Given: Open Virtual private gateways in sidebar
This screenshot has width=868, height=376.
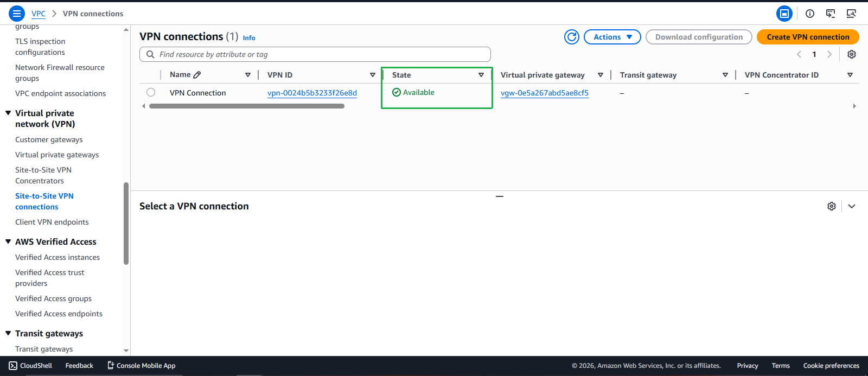Looking at the screenshot, I should (x=57, y=155).
